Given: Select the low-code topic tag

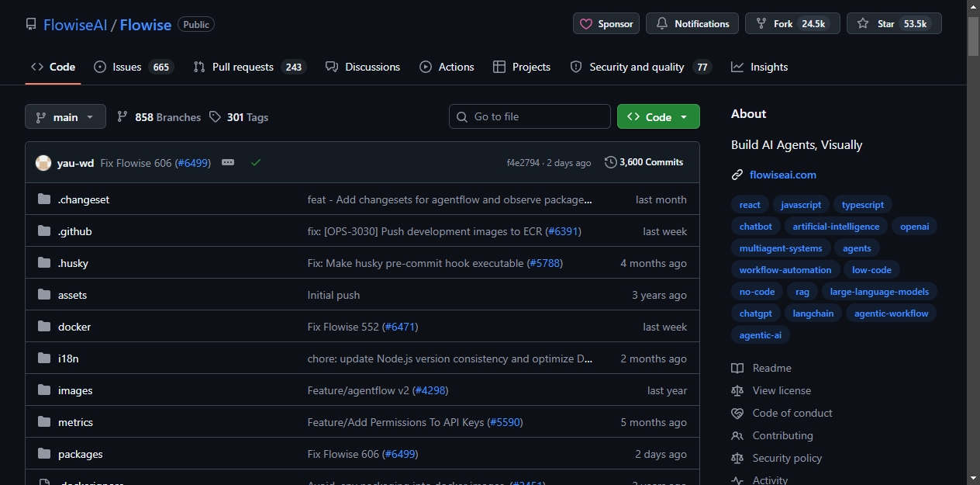Looking at the screenshot, I should point(871,270).
